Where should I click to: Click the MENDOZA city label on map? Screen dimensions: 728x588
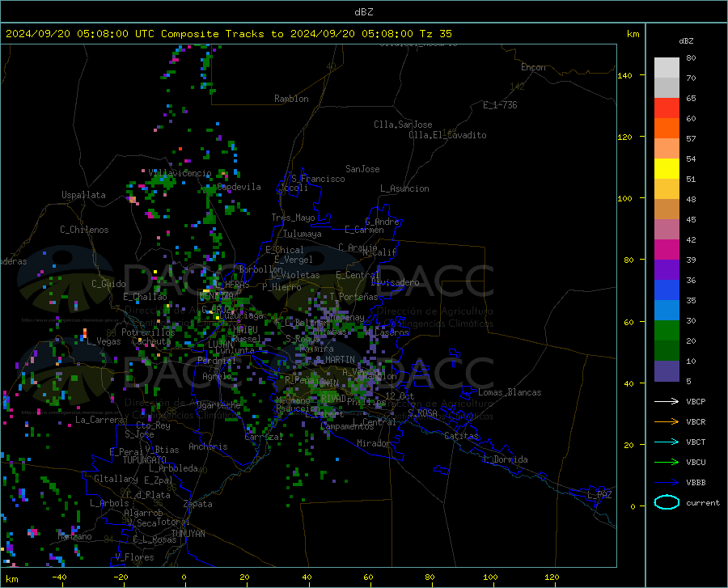coord(216,295)
